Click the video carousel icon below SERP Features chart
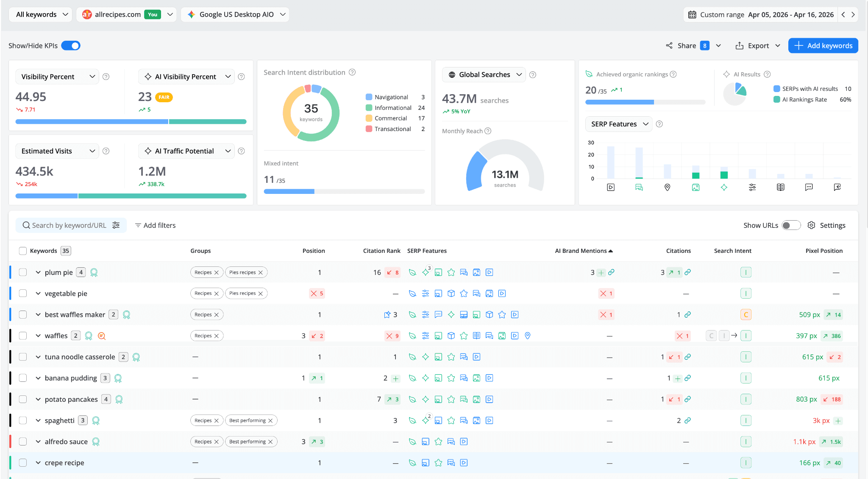 (610, 187)
